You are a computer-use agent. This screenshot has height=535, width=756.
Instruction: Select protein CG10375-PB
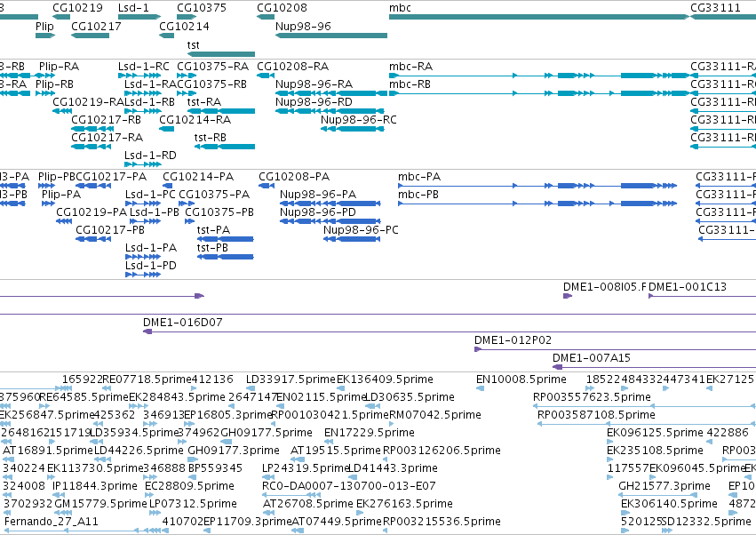190,221
